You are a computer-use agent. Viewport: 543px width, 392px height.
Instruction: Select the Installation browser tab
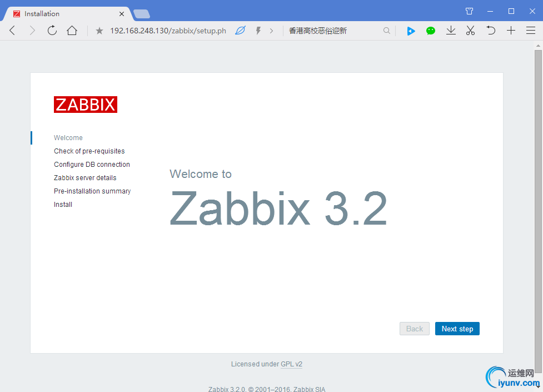point(68,14)
